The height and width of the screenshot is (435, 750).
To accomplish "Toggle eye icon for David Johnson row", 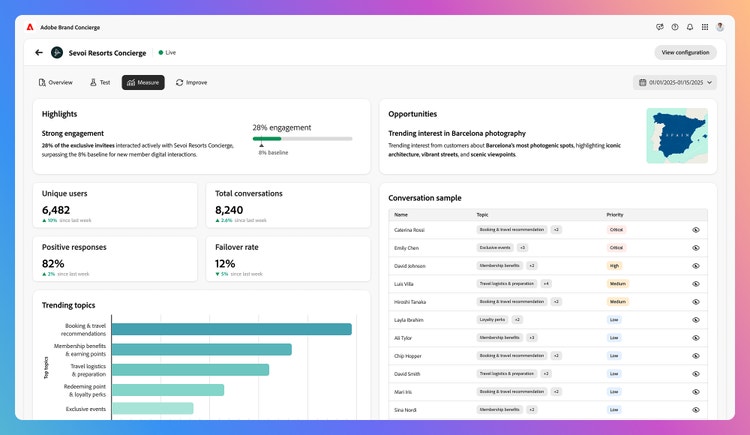I will [696, 266].
